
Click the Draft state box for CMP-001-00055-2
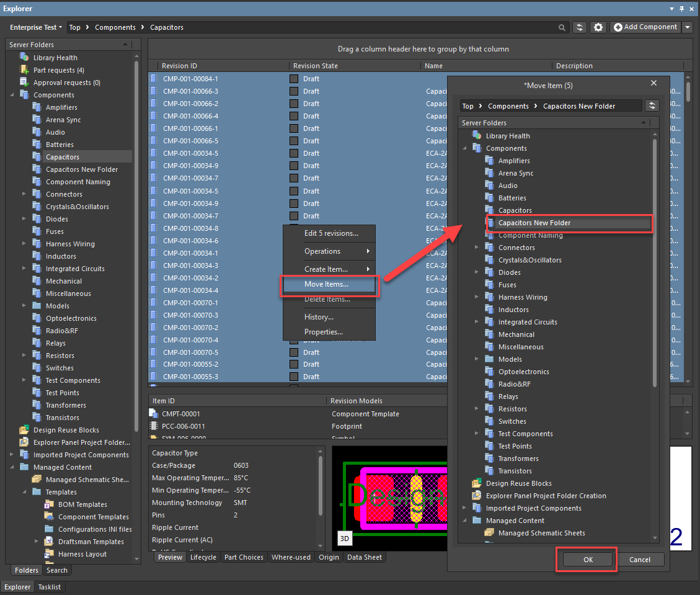[x=294, y=364]
